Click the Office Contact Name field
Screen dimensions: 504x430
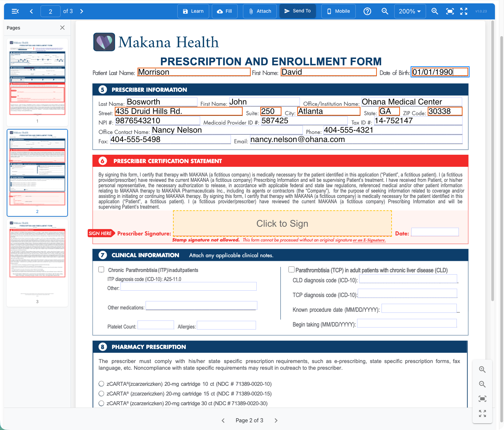click(x=227, y=130)
